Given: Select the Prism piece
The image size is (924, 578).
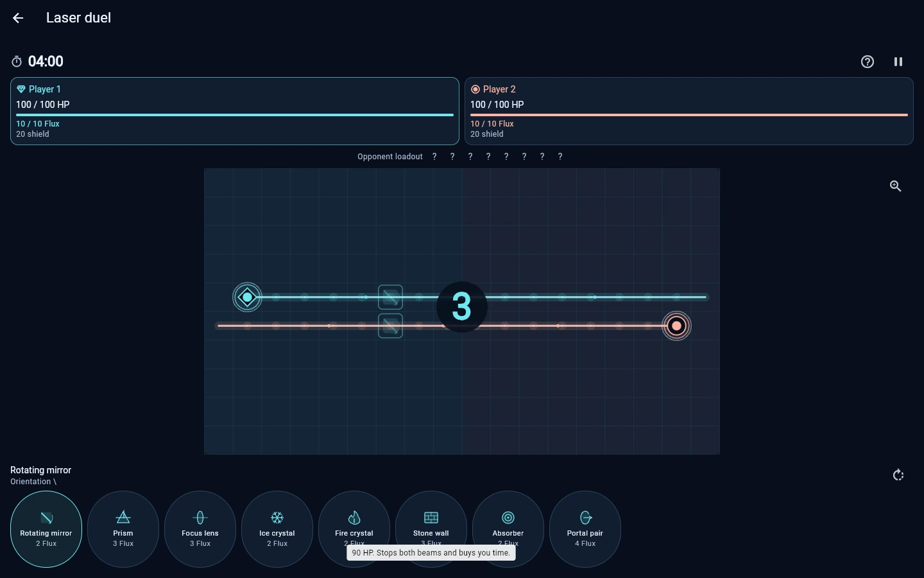Looking at the screenshot, I should [x=123, y=529].
